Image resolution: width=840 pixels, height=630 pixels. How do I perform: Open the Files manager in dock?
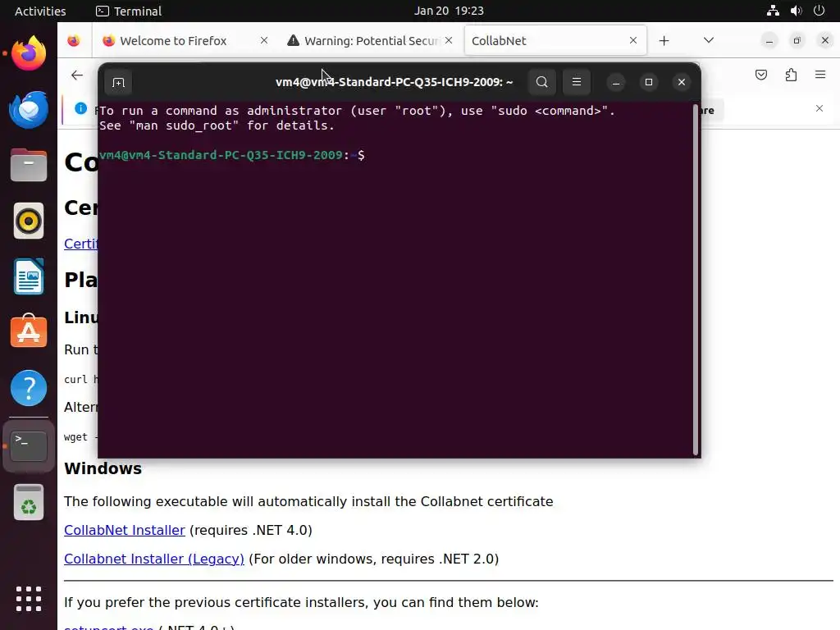(x=29, y=165)
